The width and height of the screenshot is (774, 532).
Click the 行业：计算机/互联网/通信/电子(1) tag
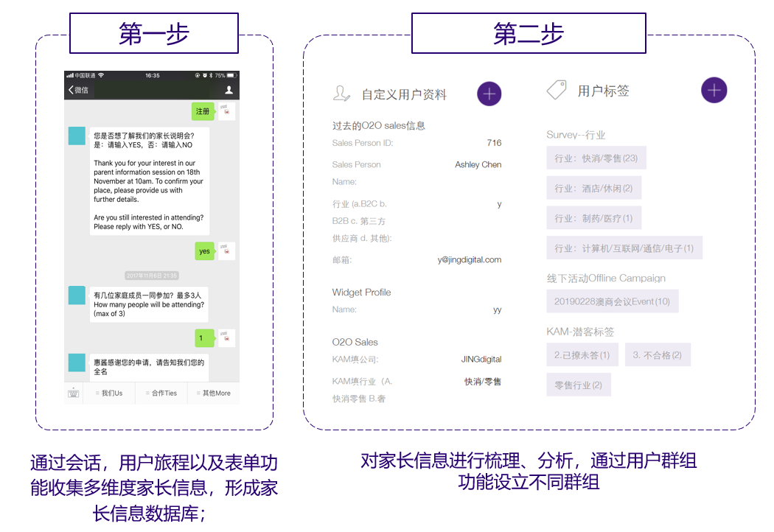(x=624, y=248)
